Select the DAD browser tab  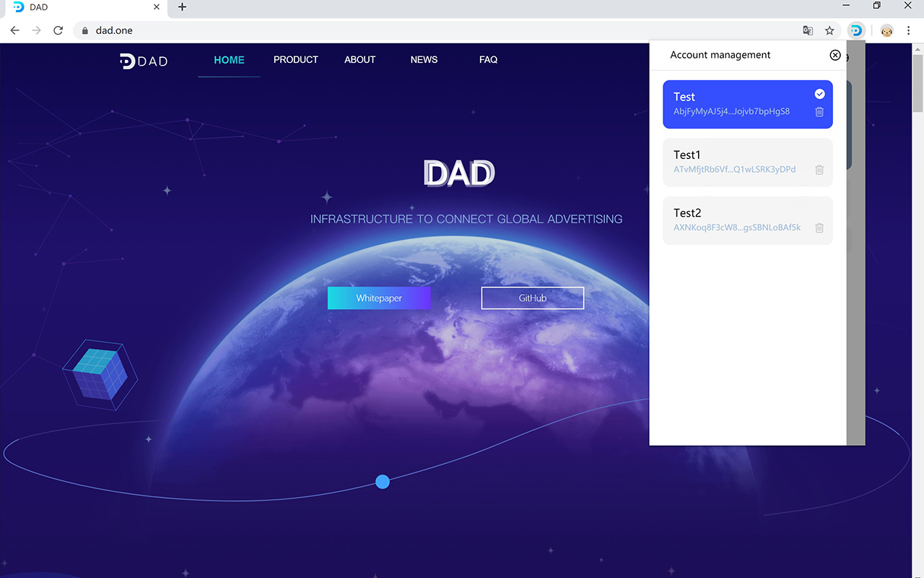pyautogui.click(x=87, y=7)
